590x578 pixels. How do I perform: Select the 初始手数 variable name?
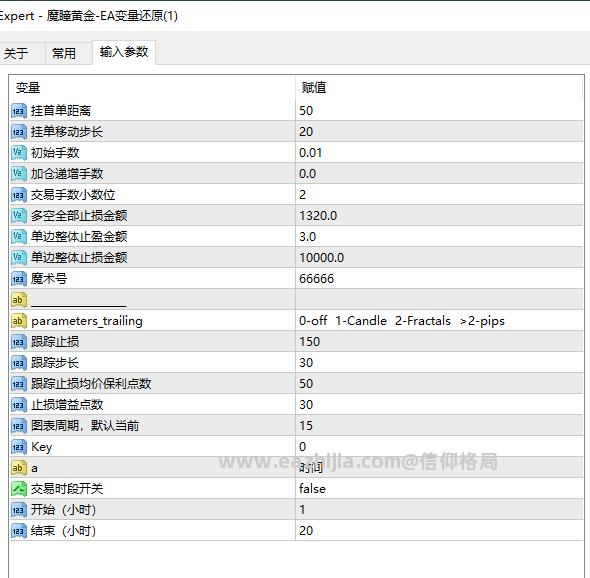[55, 153]
